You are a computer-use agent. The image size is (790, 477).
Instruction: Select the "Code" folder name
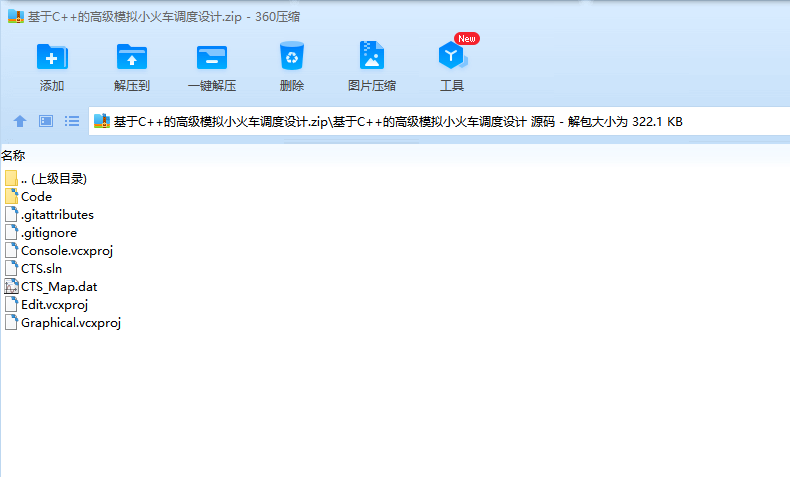point(36,196)
